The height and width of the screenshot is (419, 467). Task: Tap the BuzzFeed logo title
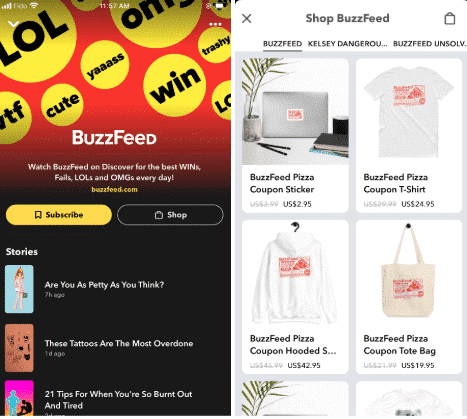coord(114,137)
